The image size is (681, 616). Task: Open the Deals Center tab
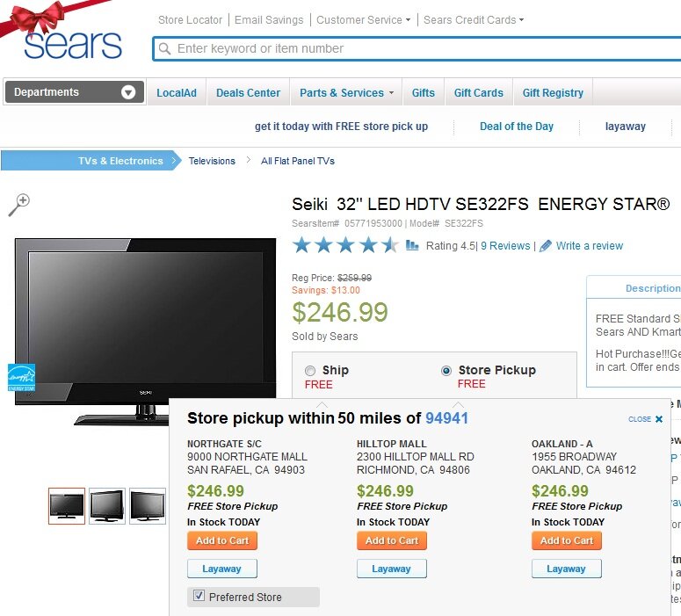(x=248, y=93)
